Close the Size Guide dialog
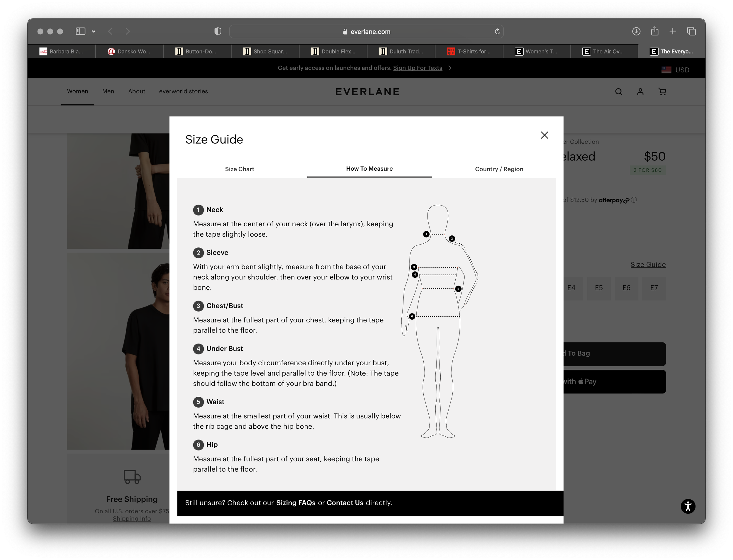The width and height of the screenshot is (733, 560). pos(544,135)
